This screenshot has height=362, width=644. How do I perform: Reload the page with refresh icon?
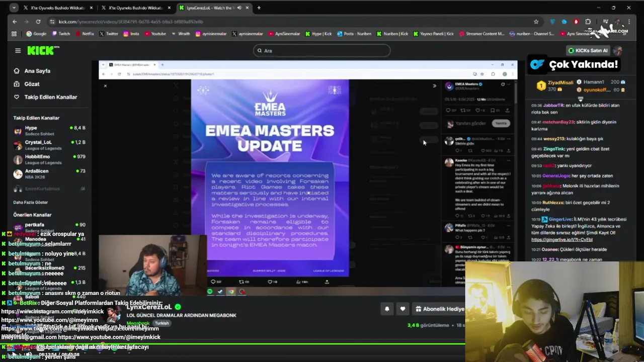pos(38,22)
